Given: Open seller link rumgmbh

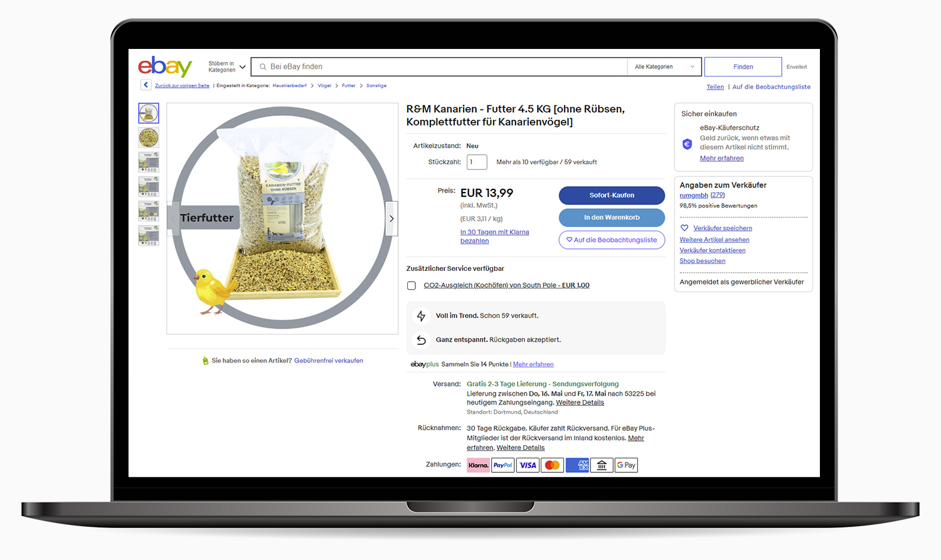Looking at the screenshot, I should tap(694, 195).
